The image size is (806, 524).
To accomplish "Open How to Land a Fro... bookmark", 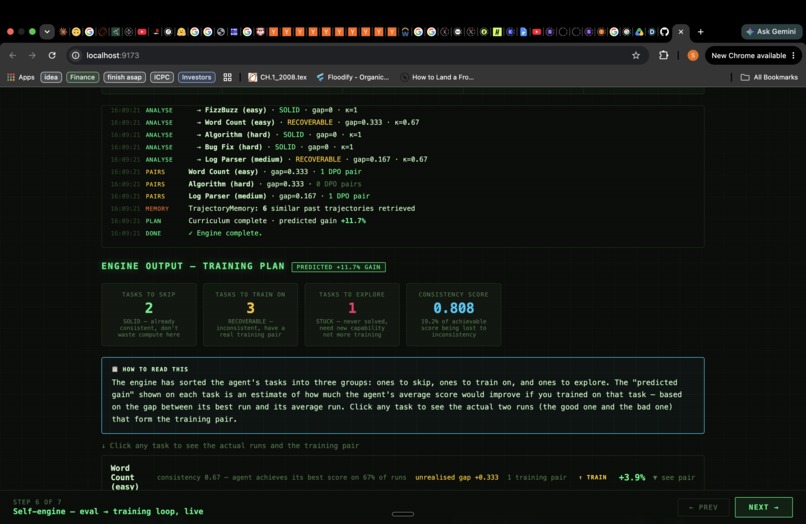I will 437,77.
